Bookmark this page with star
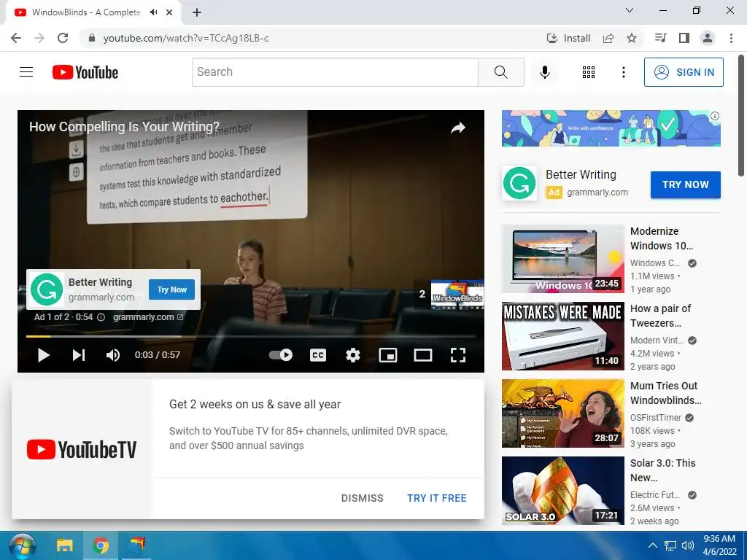This screenshot has height=560, width=747. pyautogui.click(x=632, y=38)
